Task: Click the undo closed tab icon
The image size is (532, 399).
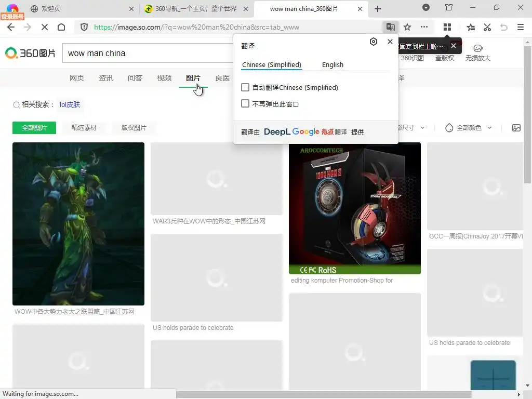Action: [x=504, y=27]
